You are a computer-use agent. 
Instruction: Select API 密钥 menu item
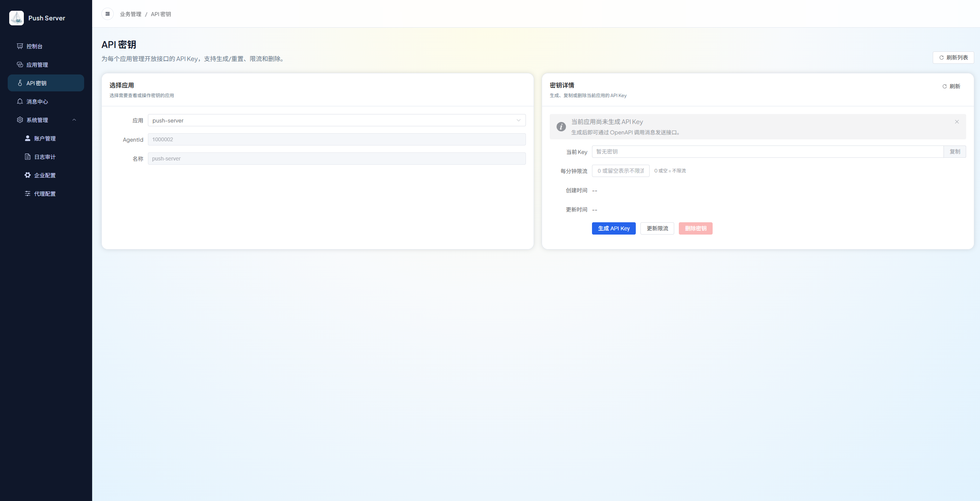pyautogui.click(x=36, y=83)
